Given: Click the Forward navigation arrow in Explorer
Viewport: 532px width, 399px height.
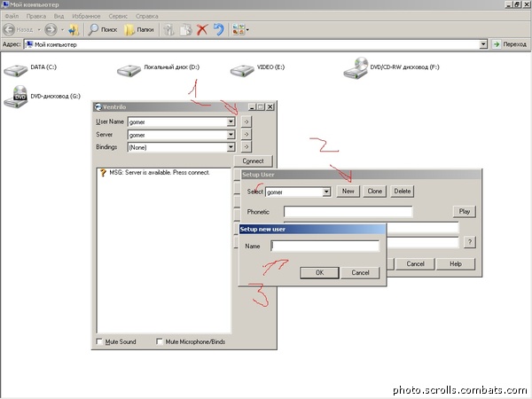Looking at the screenshot, I should point(51,30).
